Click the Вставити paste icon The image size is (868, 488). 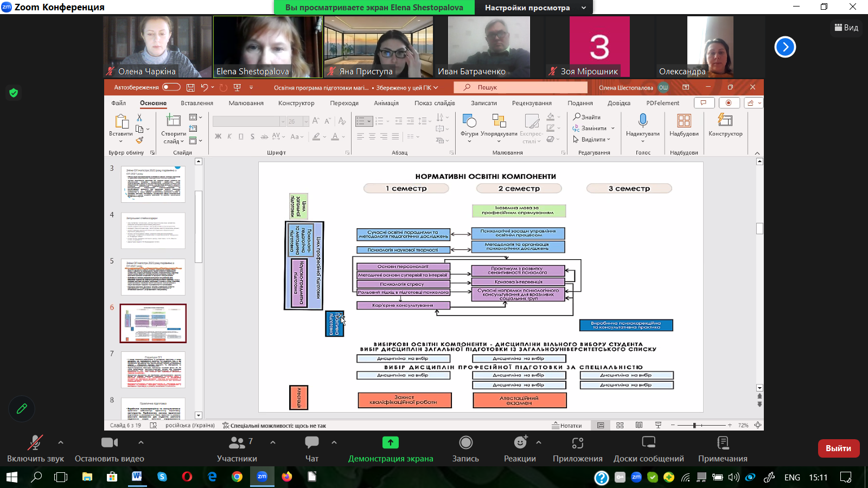click(x=121, y=121)
